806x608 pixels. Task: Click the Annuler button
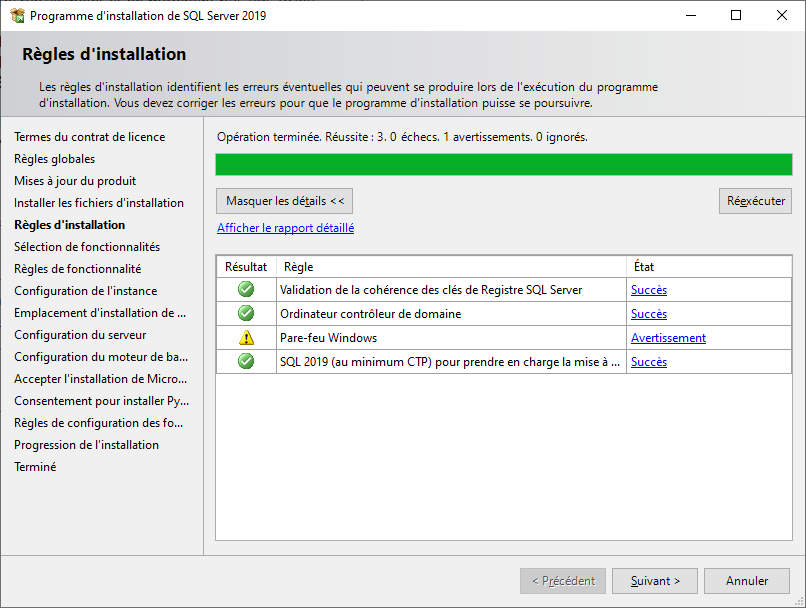pyautogui.click(x=747, y=581)
